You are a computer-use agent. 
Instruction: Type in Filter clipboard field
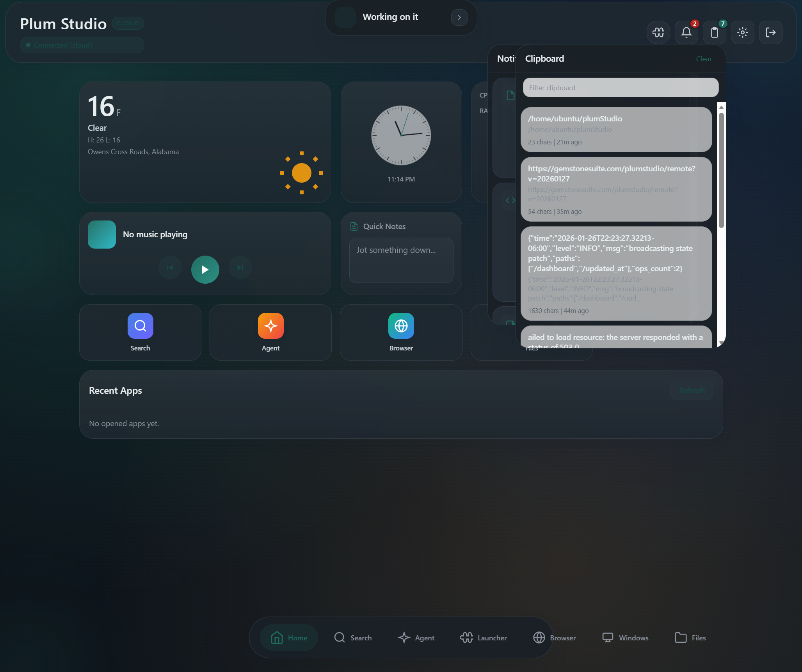click(x=620, y=88)
